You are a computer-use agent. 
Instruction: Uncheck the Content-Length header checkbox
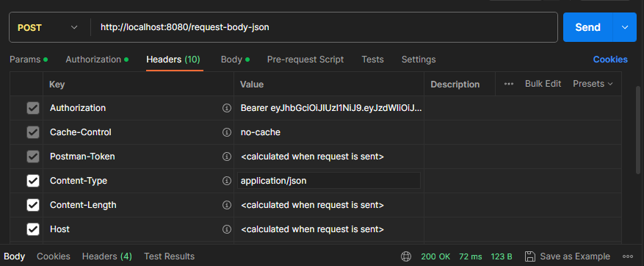pos(33,205)
